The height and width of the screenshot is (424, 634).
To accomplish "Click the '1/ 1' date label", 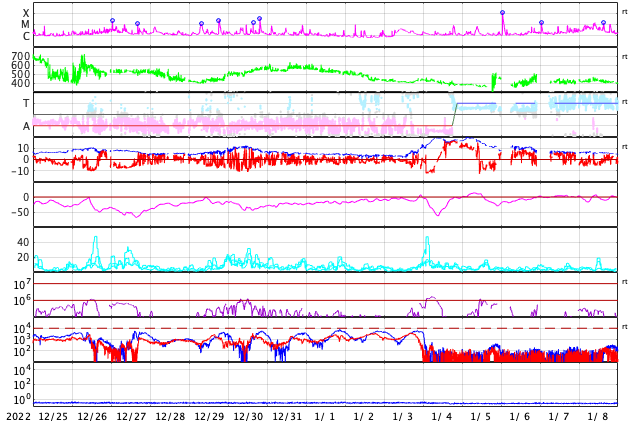I will click(x=325, y=417).
